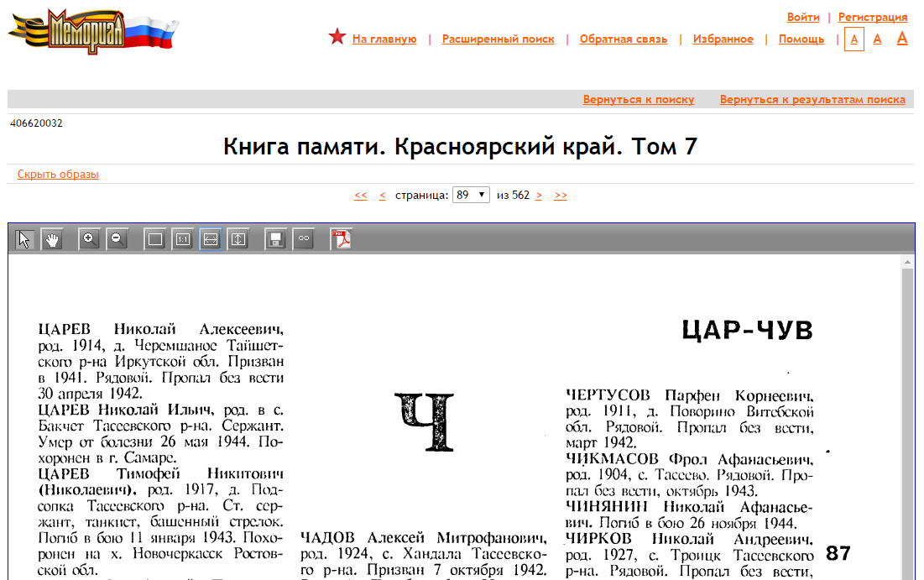Fit whole page in viewer
Screen dimensions: 924x580
[154, 239]
